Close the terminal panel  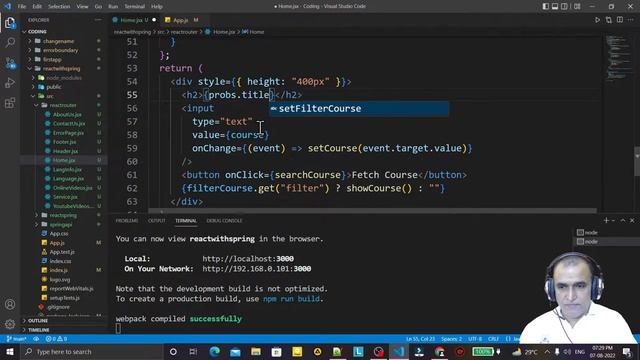click(632, 220)
